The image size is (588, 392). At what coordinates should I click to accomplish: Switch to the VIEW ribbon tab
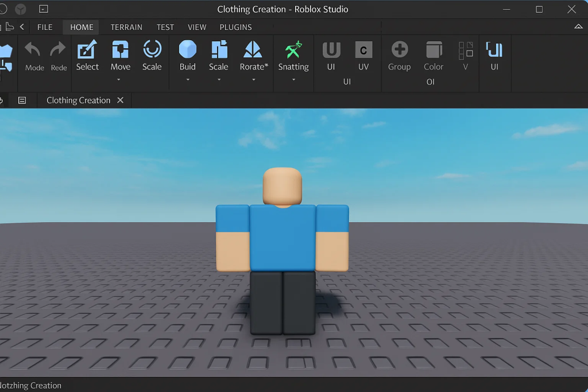click(x=197, y=27)
